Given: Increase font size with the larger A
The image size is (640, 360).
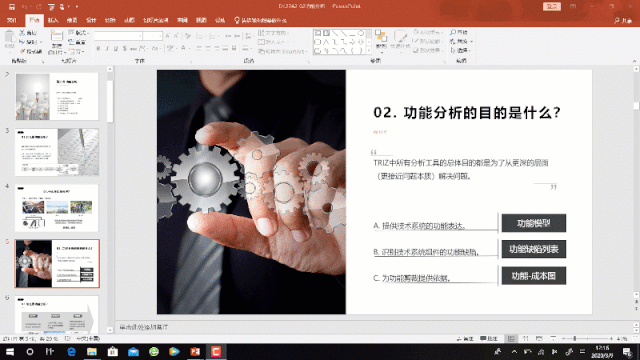Looking at the screenshot, I should (168, 36).
